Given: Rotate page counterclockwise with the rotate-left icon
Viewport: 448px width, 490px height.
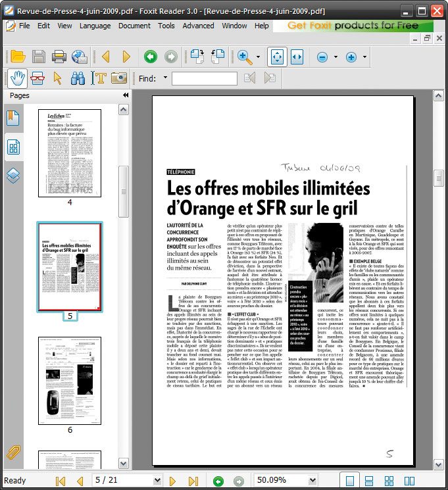Looking at the screenshot, I should tap(218, 57).
